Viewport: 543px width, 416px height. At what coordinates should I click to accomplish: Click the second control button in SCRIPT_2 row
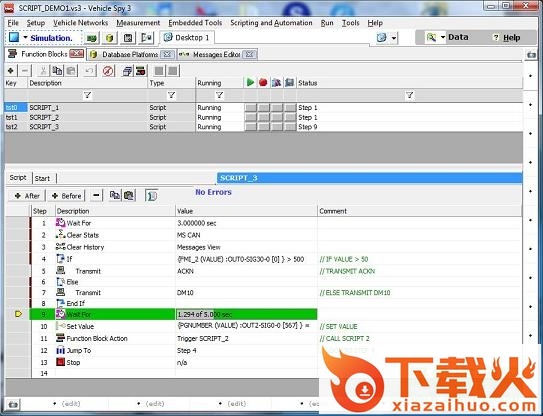click(264, 117)
